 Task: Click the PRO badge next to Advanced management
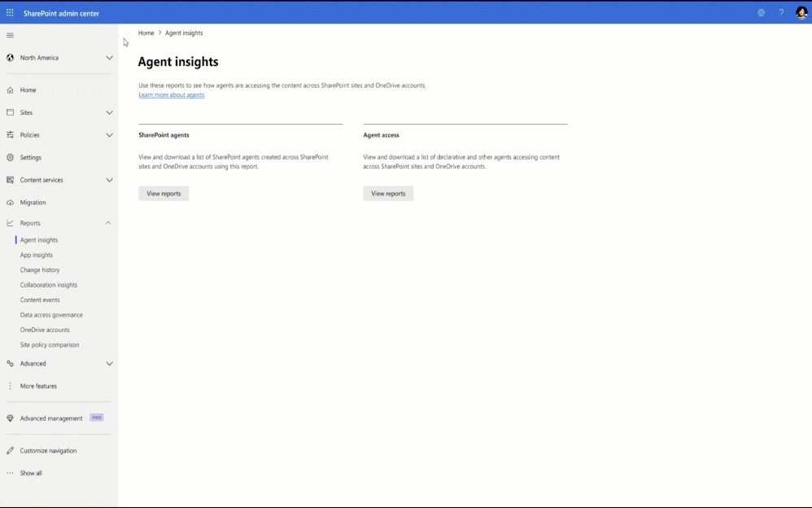(97, 418)
